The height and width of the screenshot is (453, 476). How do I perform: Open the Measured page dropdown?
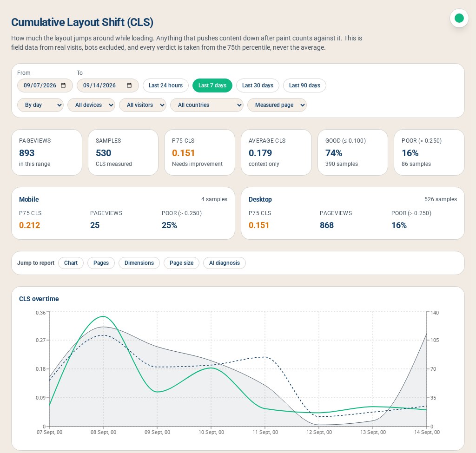tap(277, 105)
